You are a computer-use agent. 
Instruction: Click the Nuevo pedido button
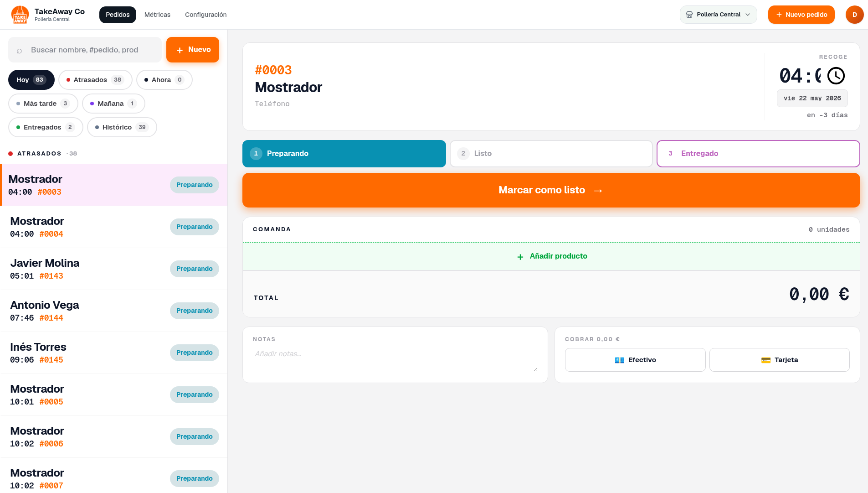(801, 15)
